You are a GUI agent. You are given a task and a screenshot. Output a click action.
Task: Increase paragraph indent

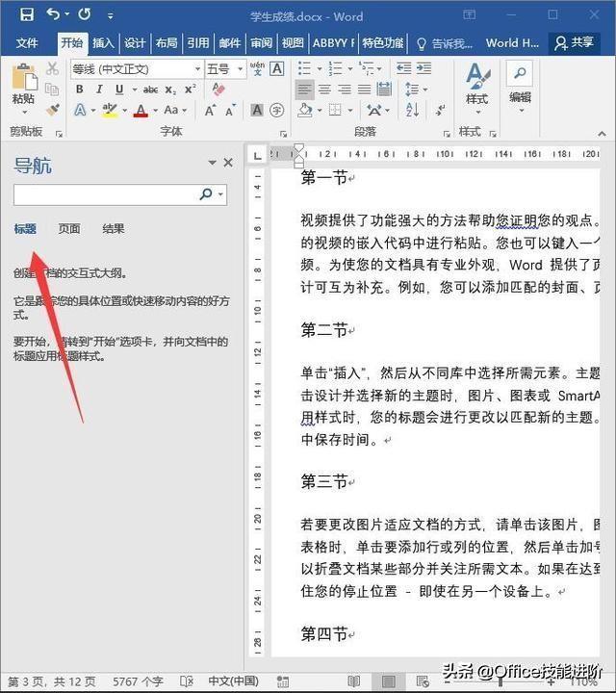click(x=423, y=68)
